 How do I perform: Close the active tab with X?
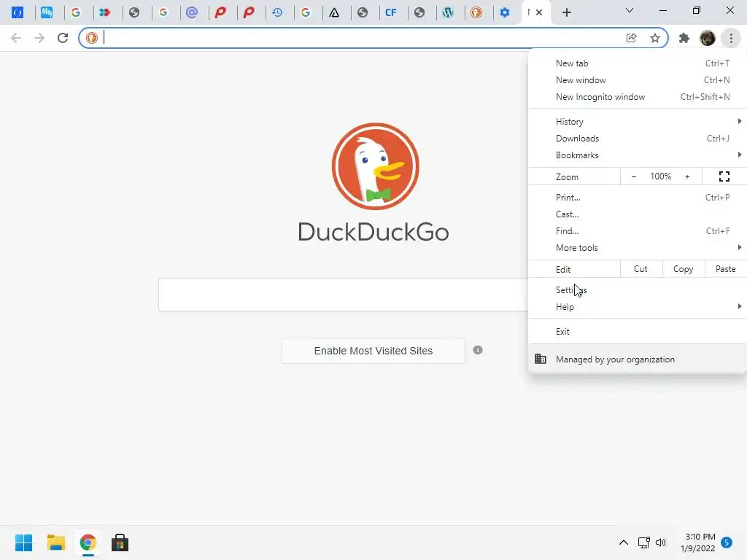539,12
